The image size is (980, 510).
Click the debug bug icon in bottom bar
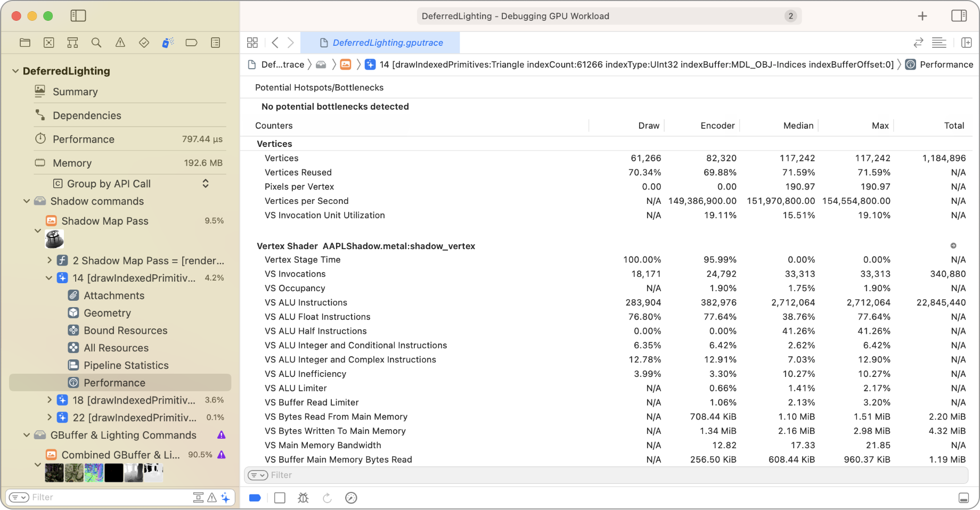(303, 498)
